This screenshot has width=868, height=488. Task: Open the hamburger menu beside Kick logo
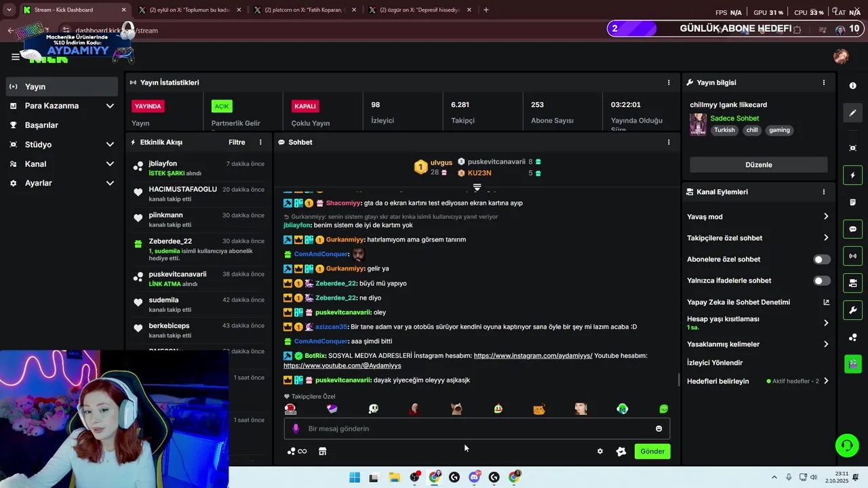[15, 57]
